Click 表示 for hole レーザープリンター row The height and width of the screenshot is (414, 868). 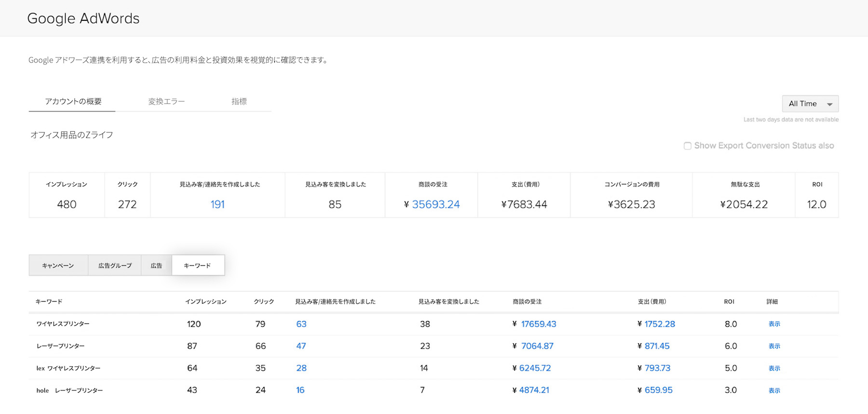tap(774, 390)
